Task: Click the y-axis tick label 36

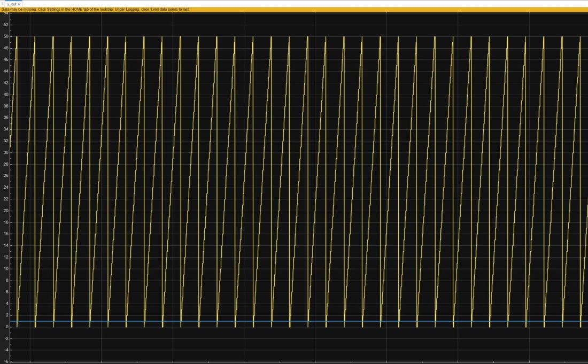Action: pos(6,118)
